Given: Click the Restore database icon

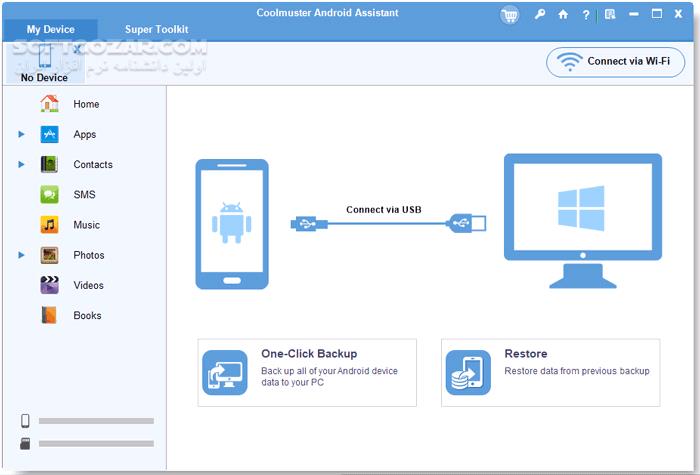Looking at the screenshot, I should pos(468,373).
